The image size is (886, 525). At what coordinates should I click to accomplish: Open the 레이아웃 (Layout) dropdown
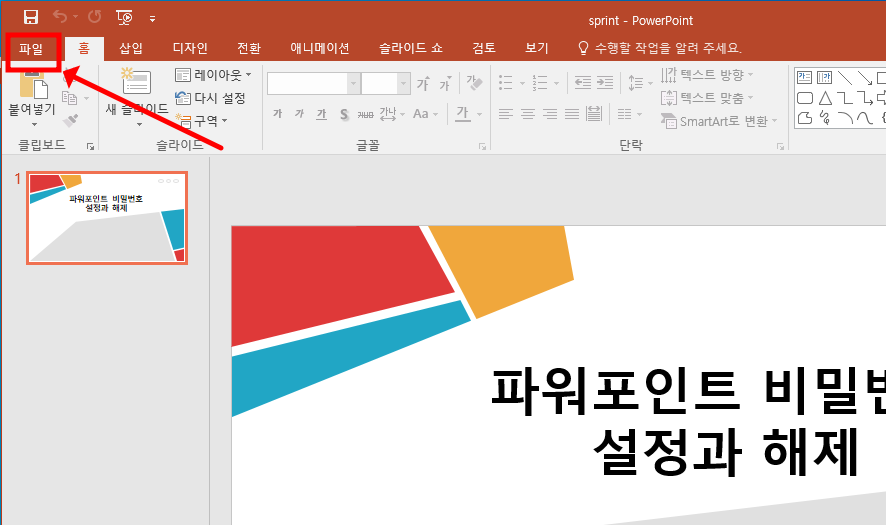[x=213, y=75]
